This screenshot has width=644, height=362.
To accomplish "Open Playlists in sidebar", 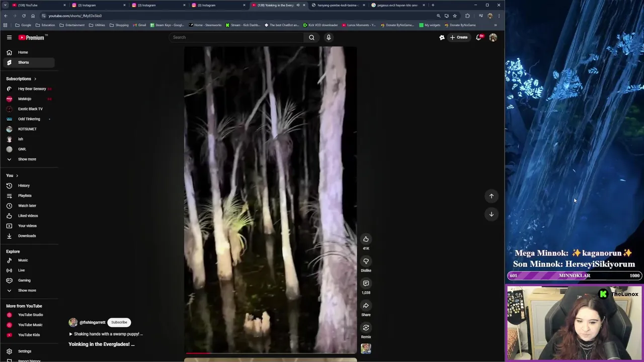I will tap(29, 196).
